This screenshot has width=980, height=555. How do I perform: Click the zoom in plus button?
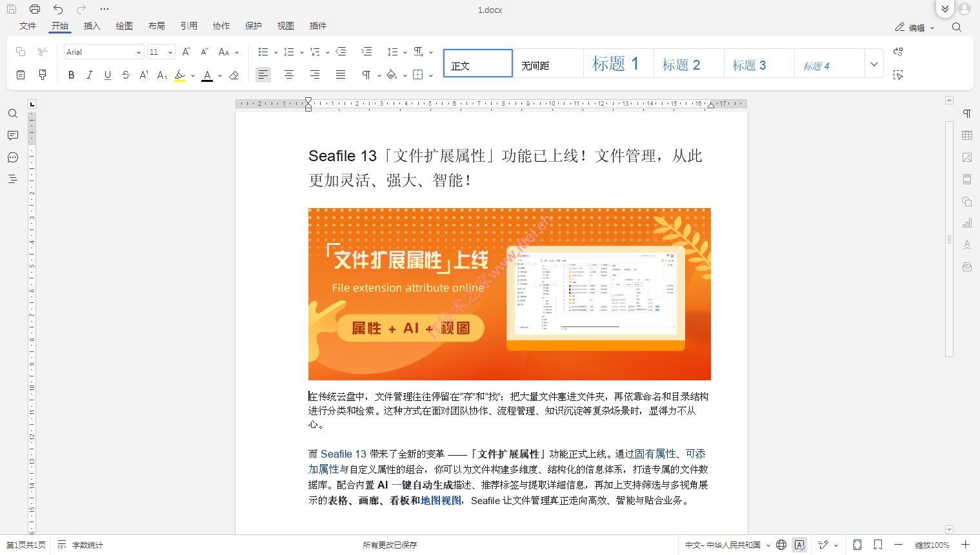coord(965,545)
